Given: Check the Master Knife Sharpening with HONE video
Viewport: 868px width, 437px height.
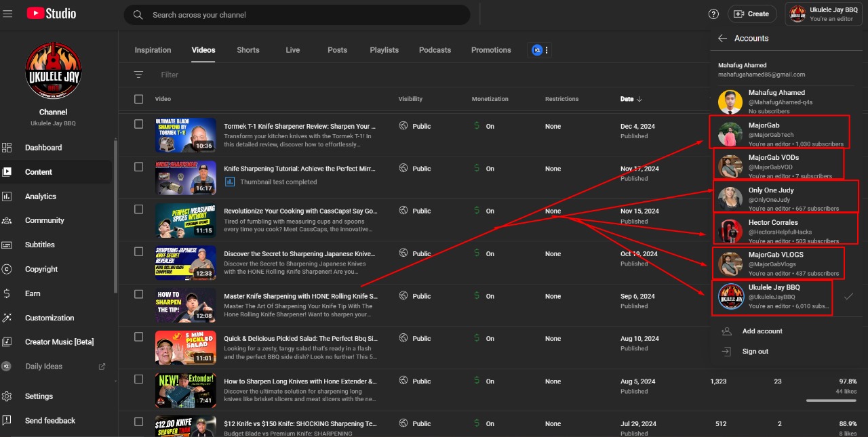Looking at the screenshot, I should 139,294.
